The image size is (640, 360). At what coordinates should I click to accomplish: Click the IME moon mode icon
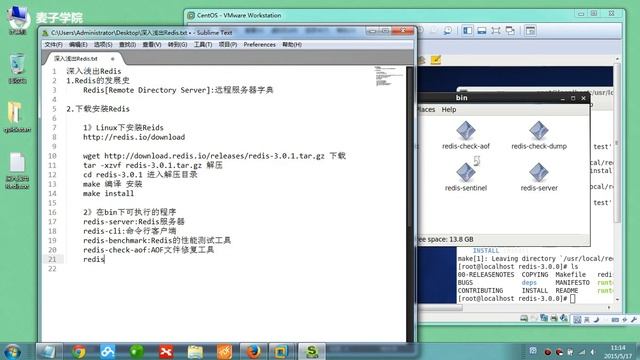point(596,320)
